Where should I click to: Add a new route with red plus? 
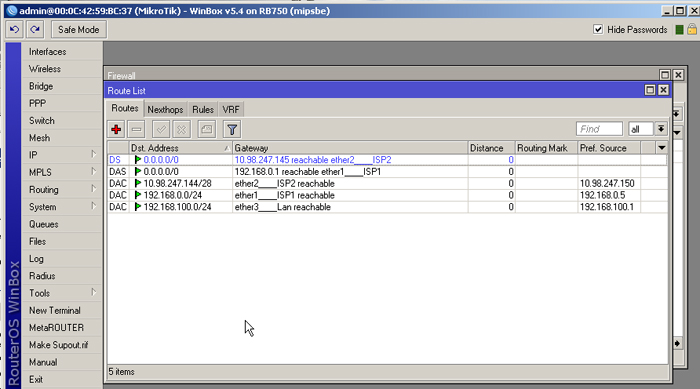(x=116, y=130)
